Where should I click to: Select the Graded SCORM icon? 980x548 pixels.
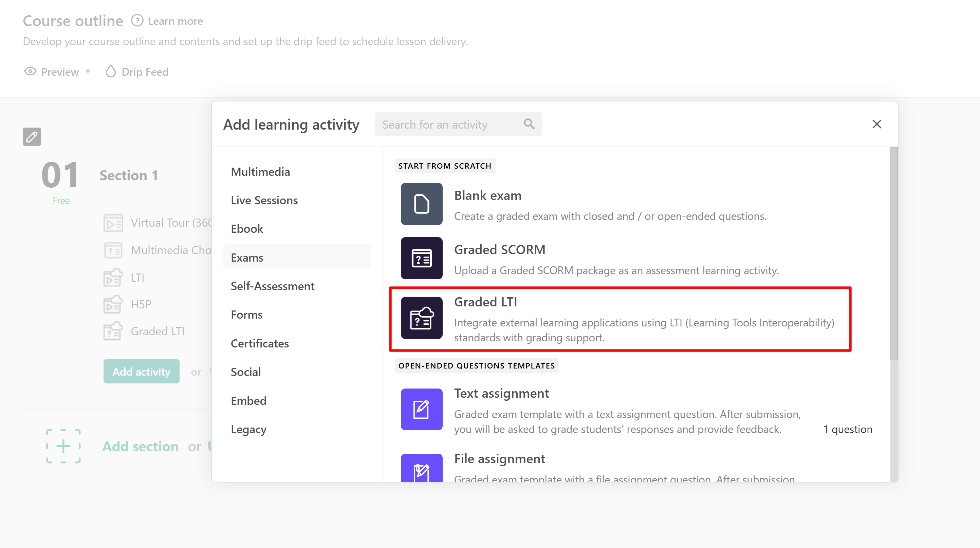point(421,258)
